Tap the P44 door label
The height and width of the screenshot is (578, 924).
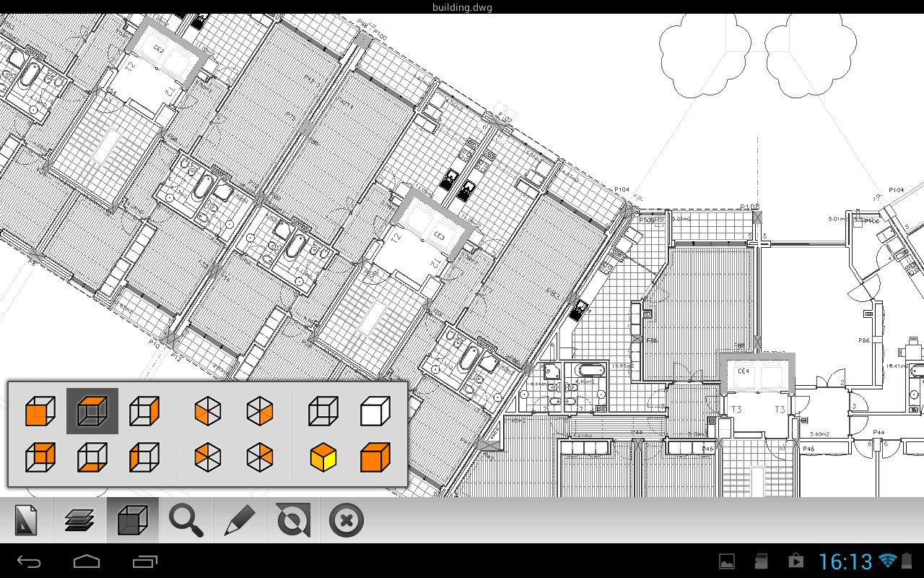879,432
